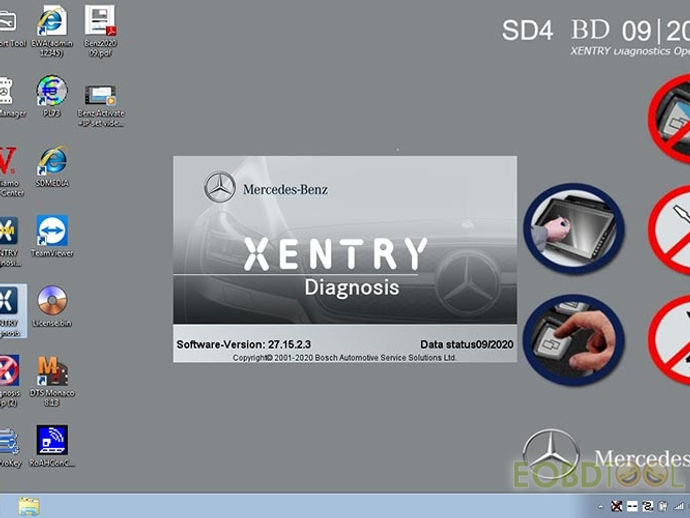Viewport: 690px width, 518px height.
Task: Open the ProKey icon at bottom left
Action: tap(10, 447)
